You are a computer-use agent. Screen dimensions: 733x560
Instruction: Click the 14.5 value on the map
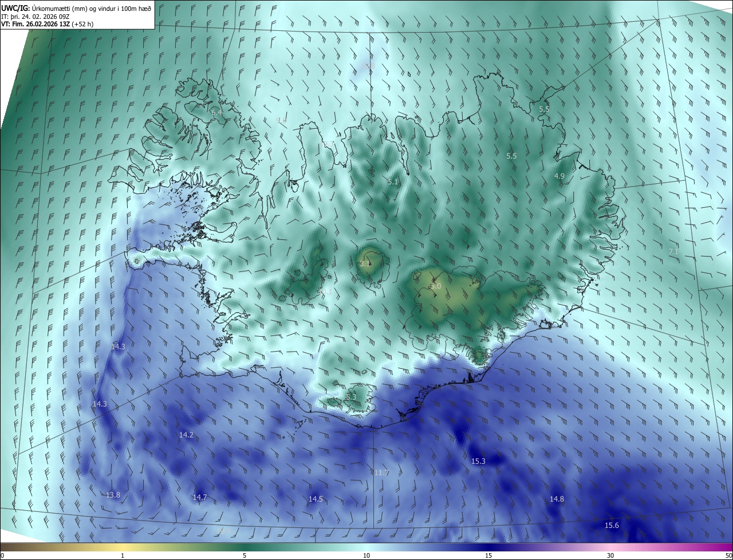pyautogui.click(x=316, y=499)
